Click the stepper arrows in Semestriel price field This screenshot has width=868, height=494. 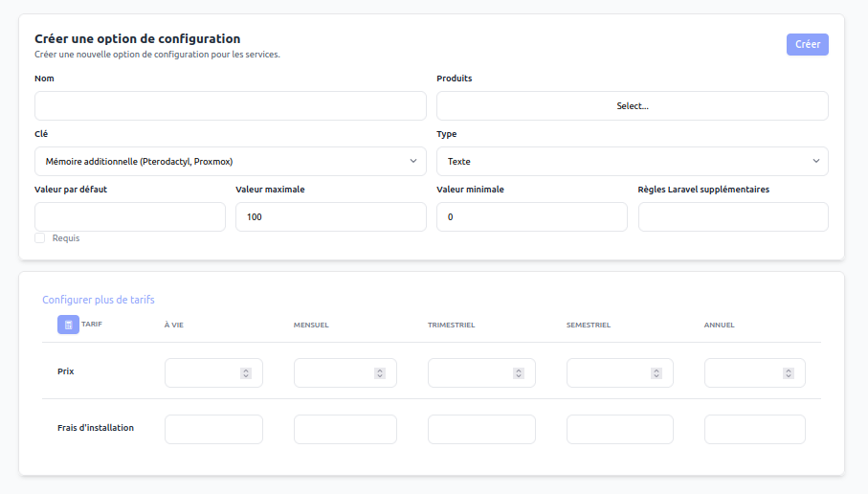657,373
